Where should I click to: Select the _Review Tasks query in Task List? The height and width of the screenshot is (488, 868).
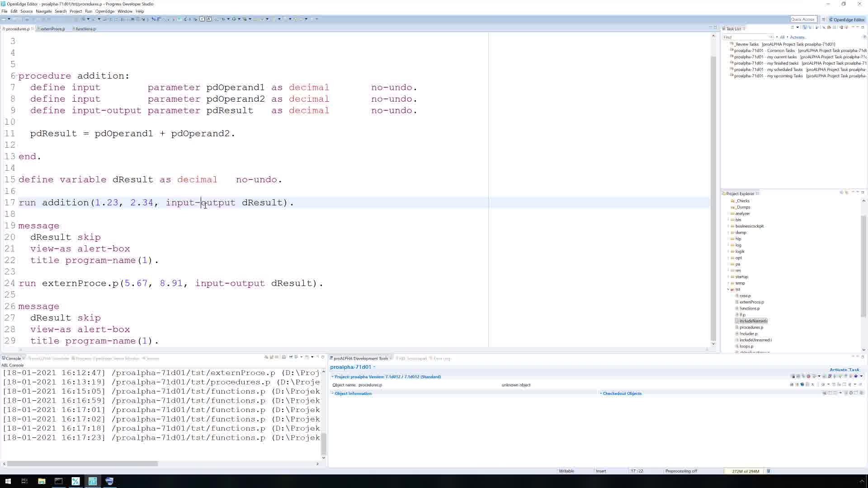[x=784, y=44]
